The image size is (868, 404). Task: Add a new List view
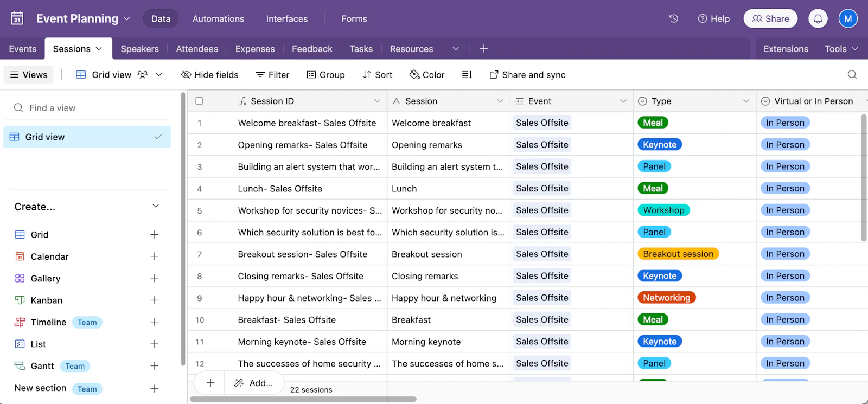coord(154,344)
